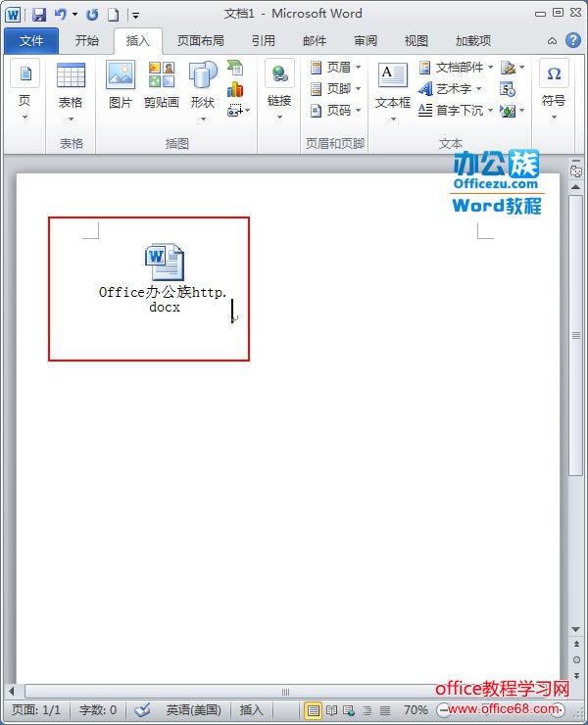Open 艺术字 WordArt dropdown
Viewport: 588px width, 725px height.
pos(450,89)
